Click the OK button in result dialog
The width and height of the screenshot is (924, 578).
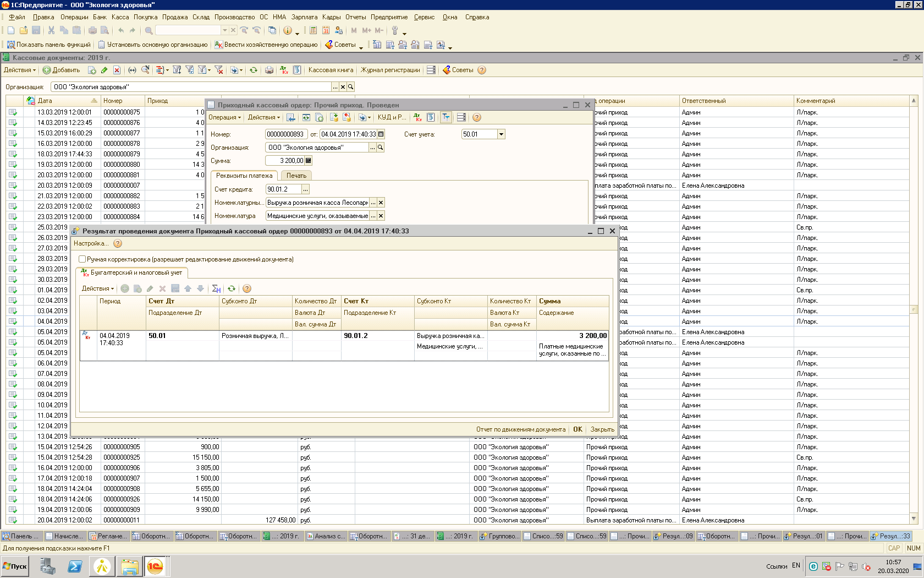(x=577, y=429)
